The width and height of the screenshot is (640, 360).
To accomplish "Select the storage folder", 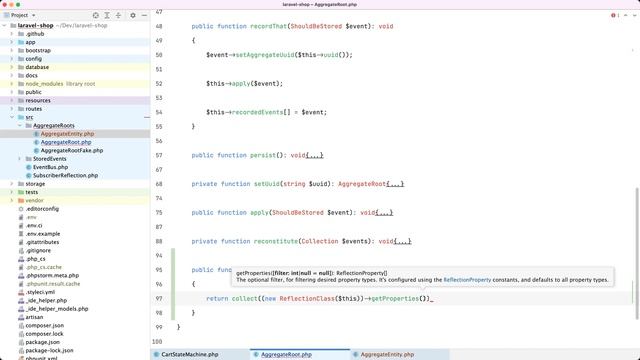I will tap(35, 184).
